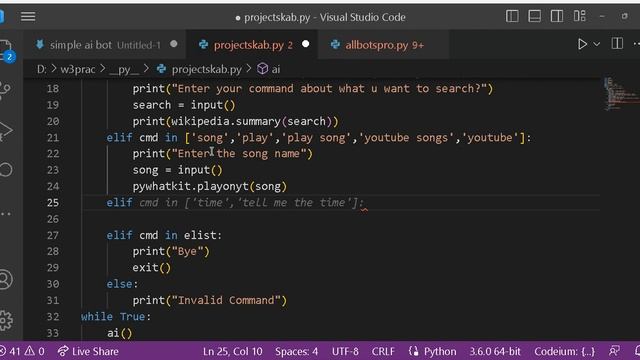The height and width of the screenshot is (360, 640).
Task: Change indentation via Spaces: 4
Action: click(296, 351)
